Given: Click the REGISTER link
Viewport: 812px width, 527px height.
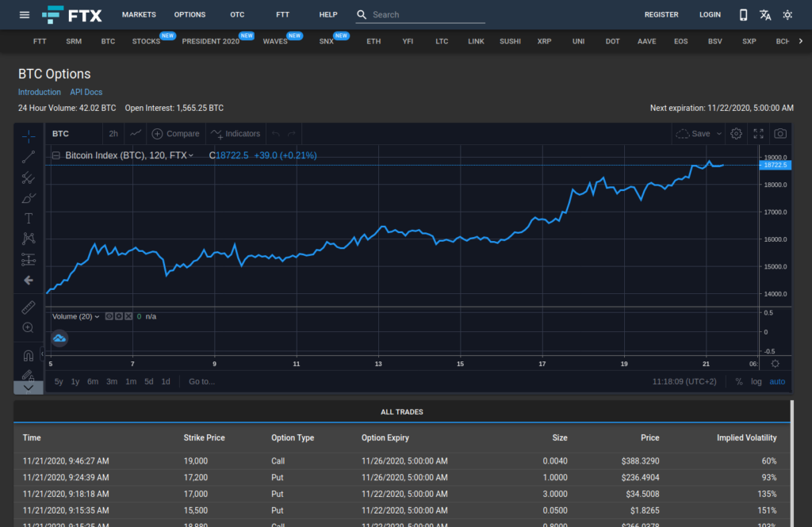Looking at the screenshot, I should point(661,14).
